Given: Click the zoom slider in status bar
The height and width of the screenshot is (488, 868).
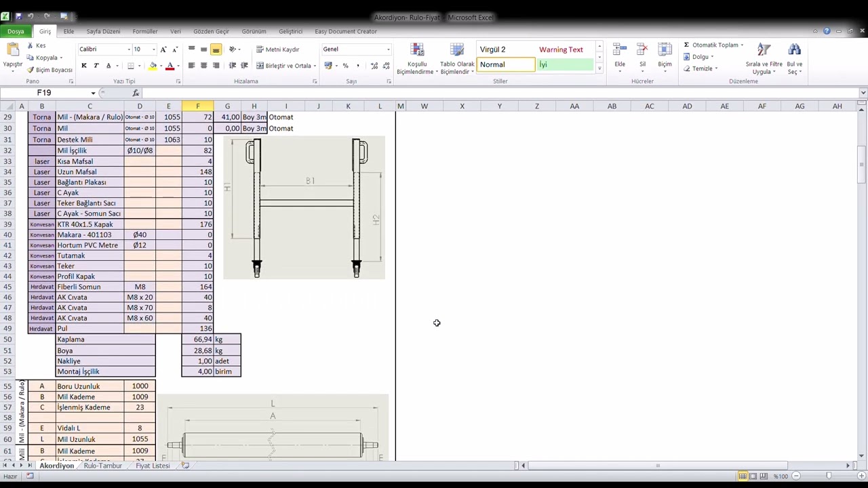Looking at the screenshot, I should 828,476.
